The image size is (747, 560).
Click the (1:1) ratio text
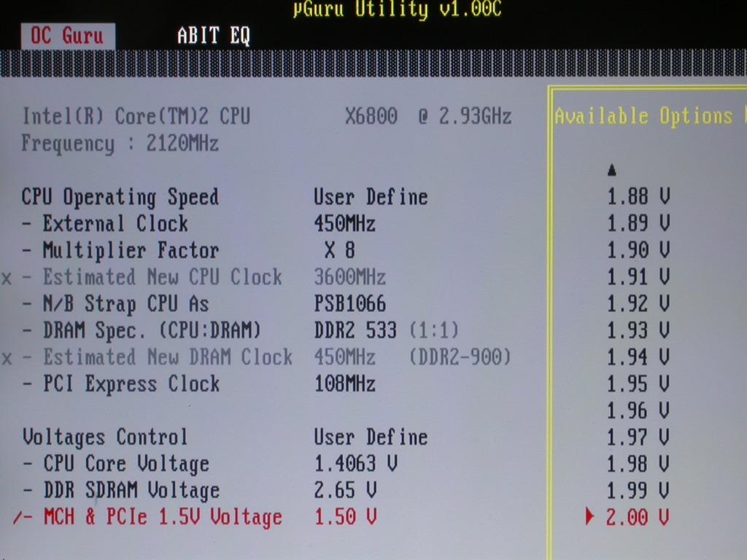coord(433,330)
